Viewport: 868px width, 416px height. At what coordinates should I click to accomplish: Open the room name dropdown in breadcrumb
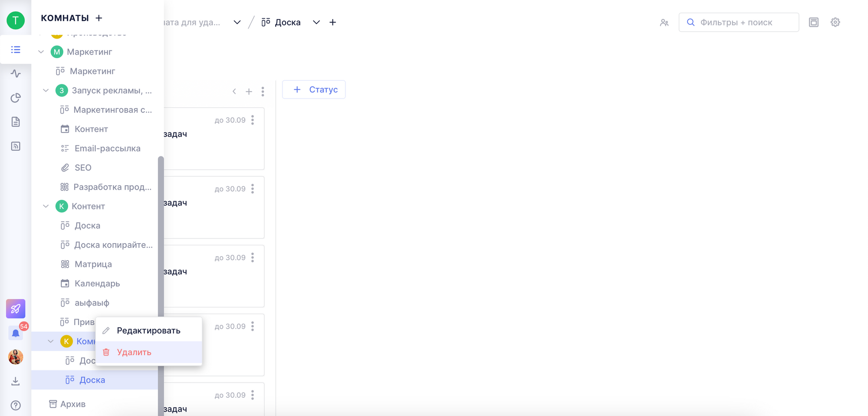click(237, 22)
